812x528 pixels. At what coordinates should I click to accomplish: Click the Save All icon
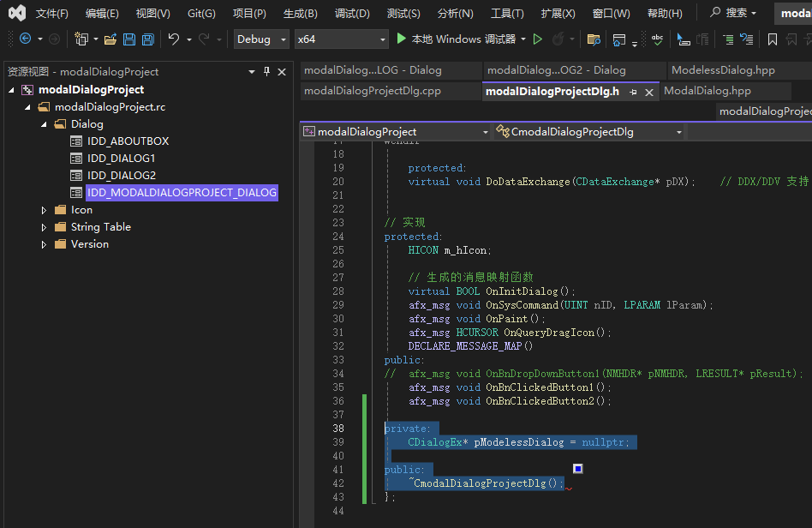[x=147, y=39]
